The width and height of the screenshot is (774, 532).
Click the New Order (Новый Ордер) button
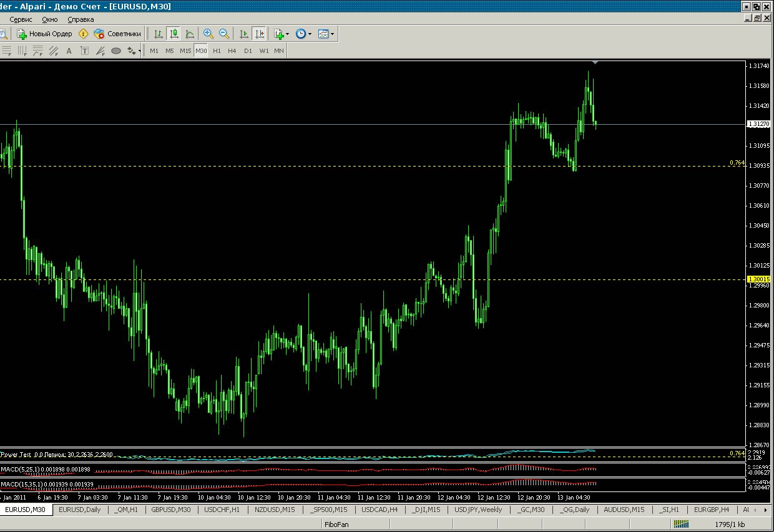44,34
